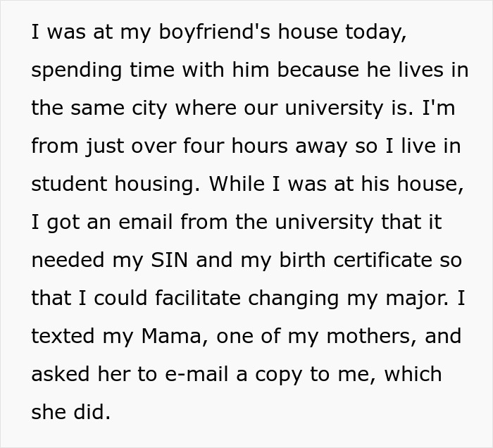Click on the word "certificate"
The height and width of the screenshot is (448, 493).
(382, 261)
